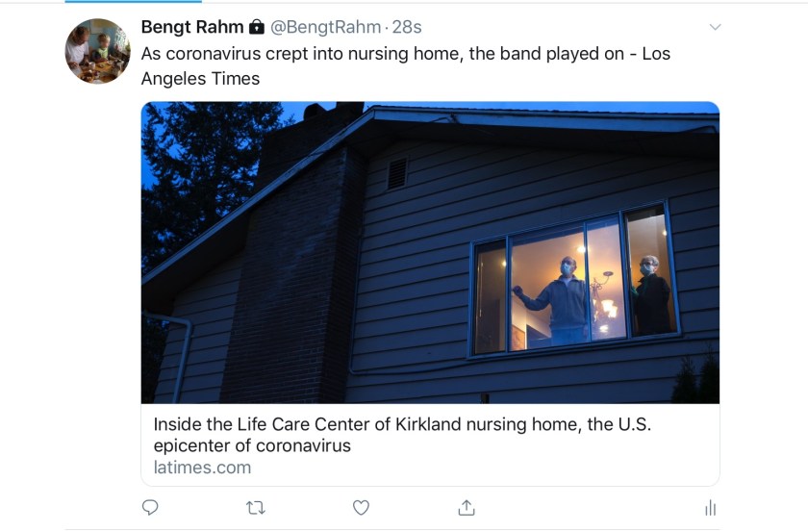Like the tweet with the heart icon
This screenshot has width=808, height=532.
pos(361,507)
